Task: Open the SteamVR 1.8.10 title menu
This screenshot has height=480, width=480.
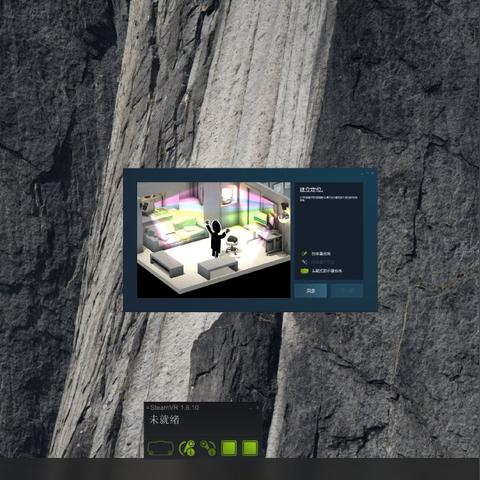Action: 173,407
